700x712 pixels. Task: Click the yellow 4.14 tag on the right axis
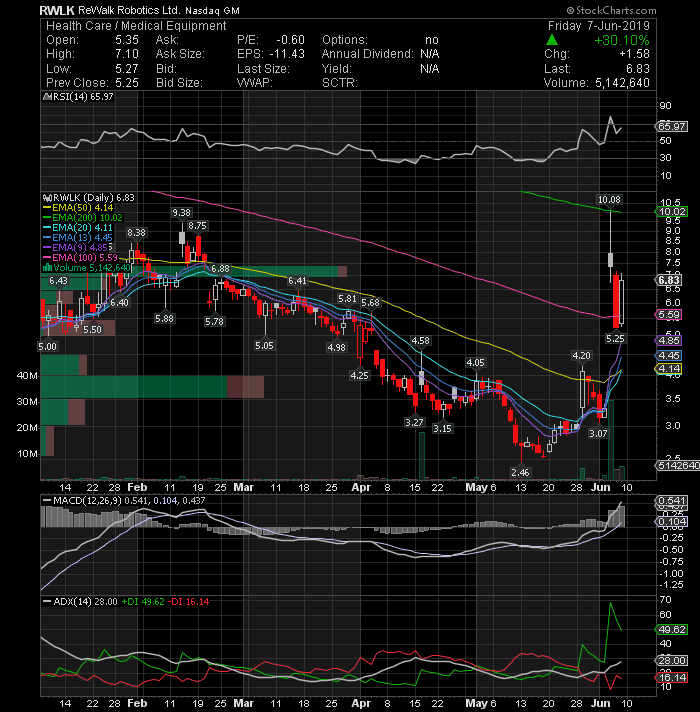pos(669,368)
